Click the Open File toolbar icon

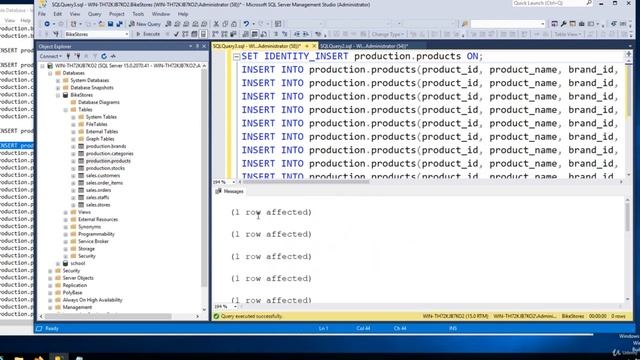pos(101,24)
